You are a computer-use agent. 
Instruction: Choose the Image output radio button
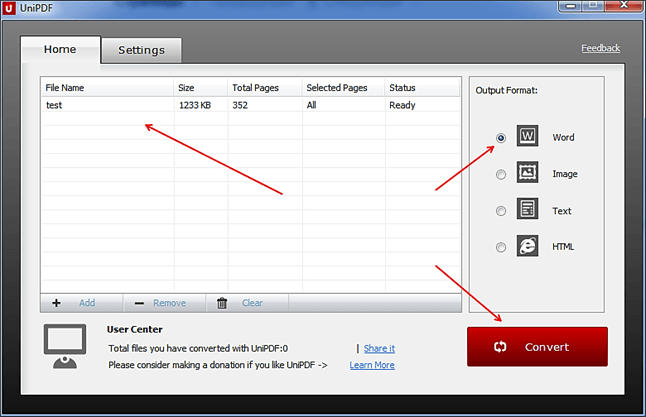pos(501,174)
